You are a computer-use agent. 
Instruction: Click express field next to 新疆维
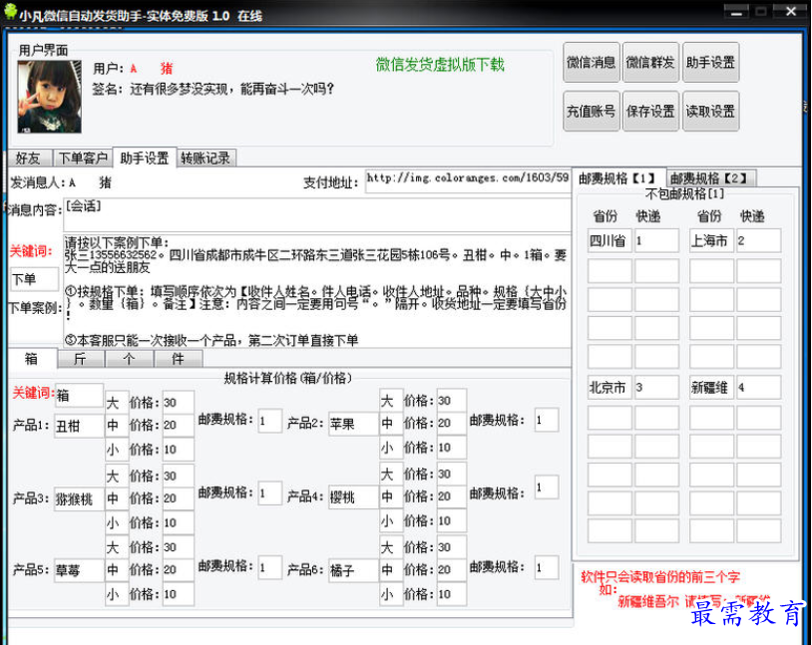[x=759, y=387]
